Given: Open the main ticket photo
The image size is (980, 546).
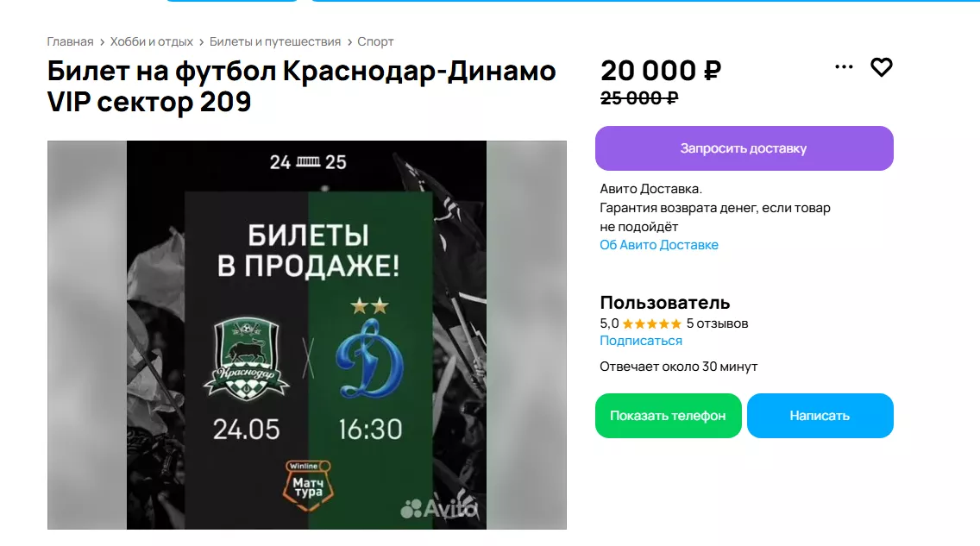Looking at the screenshot, I should (x=306, y=335).
